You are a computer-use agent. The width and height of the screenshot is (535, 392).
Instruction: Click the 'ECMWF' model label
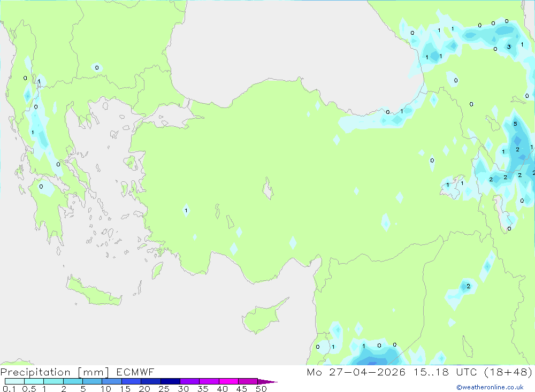tap(135, 372)
